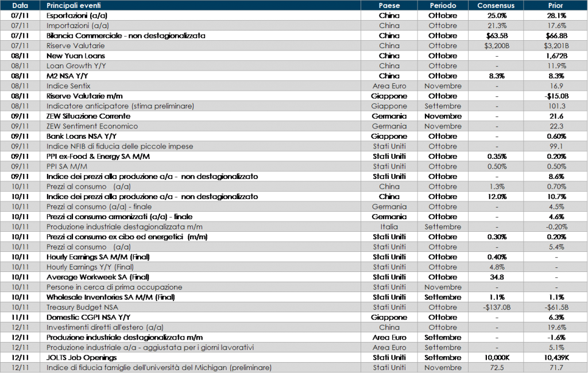Click the $3,200B consensus value
The image size is (588, 373).
[x=496, y=46]
